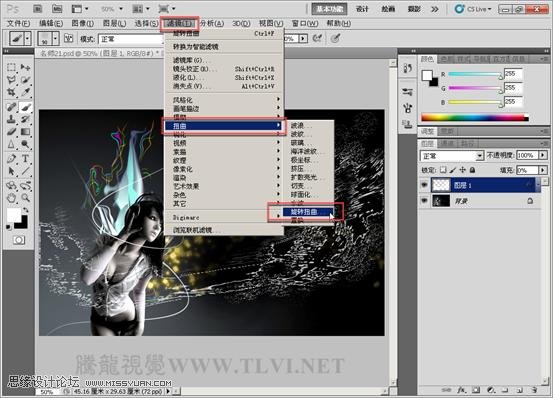Hide layer 图层 1 with eye icon

(424, 185)
